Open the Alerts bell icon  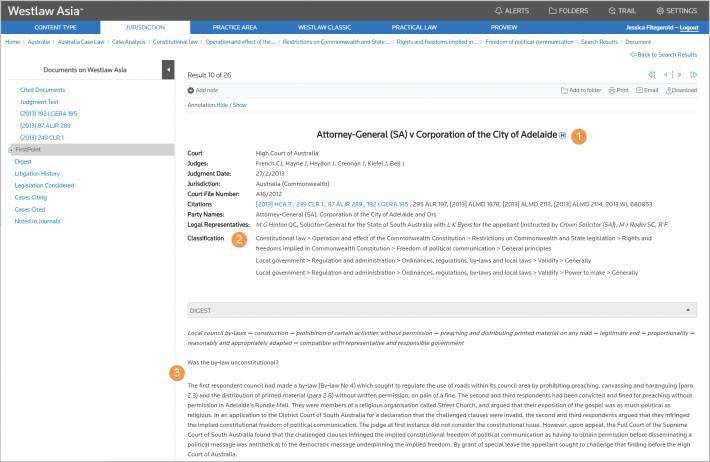tap(499, 10)
